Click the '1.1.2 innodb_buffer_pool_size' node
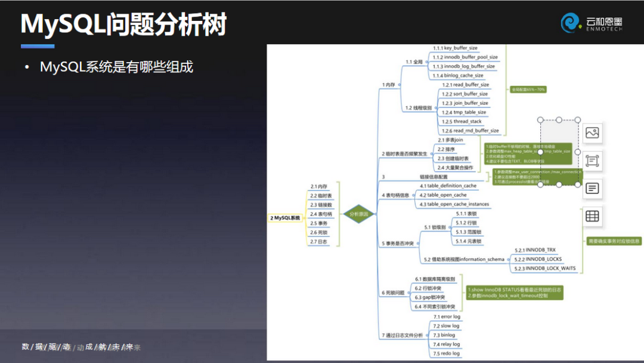Viewport: 644px width, 363px height. point(465,57)
